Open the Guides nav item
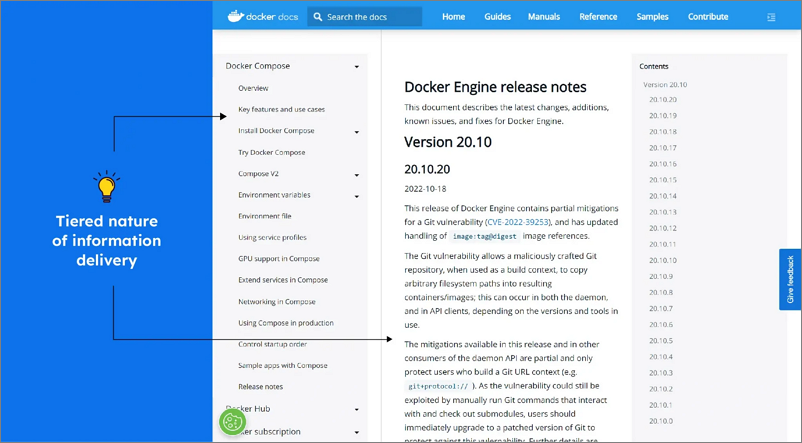Image resolution: width=802 pixels, height=443 pixels. coord(498,17)
